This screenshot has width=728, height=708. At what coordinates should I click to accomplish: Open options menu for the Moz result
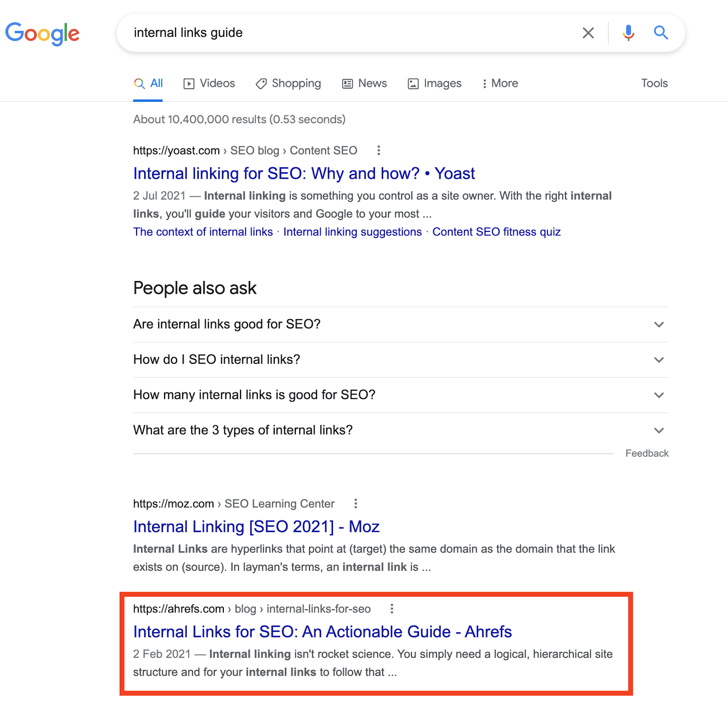(x=356, y=503)
